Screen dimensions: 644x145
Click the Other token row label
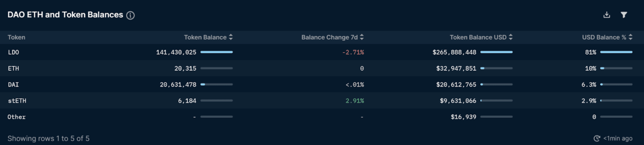[x=17, y=117]
